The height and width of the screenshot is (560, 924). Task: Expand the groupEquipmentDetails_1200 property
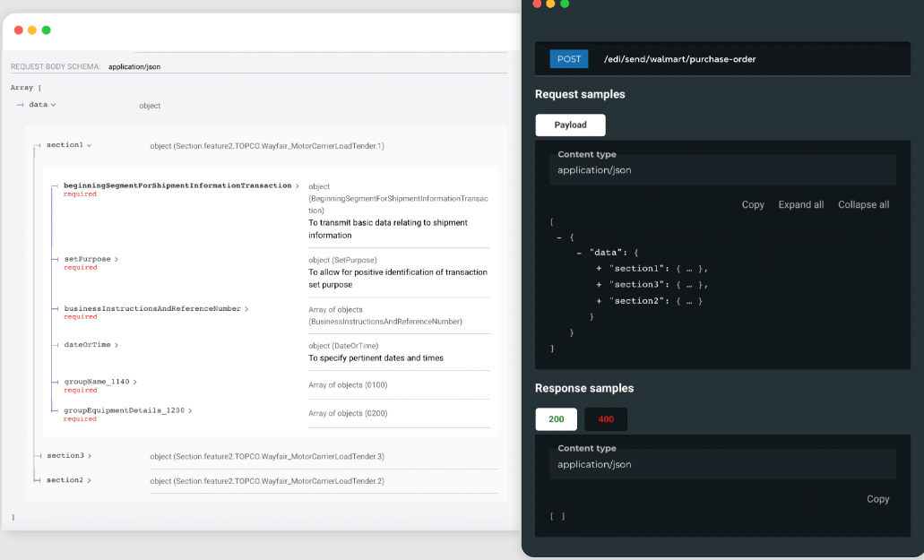click(x=127, y=410)
